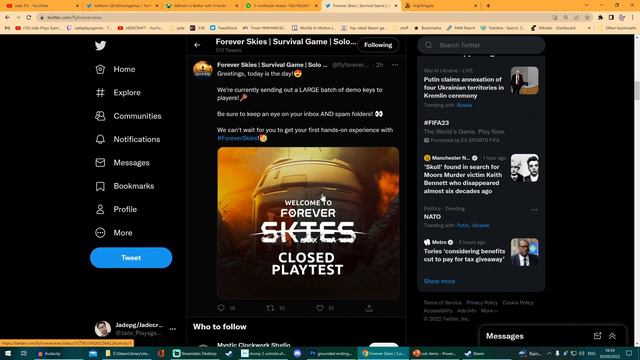Open the Other bookmarks folder

click(617, 28)
